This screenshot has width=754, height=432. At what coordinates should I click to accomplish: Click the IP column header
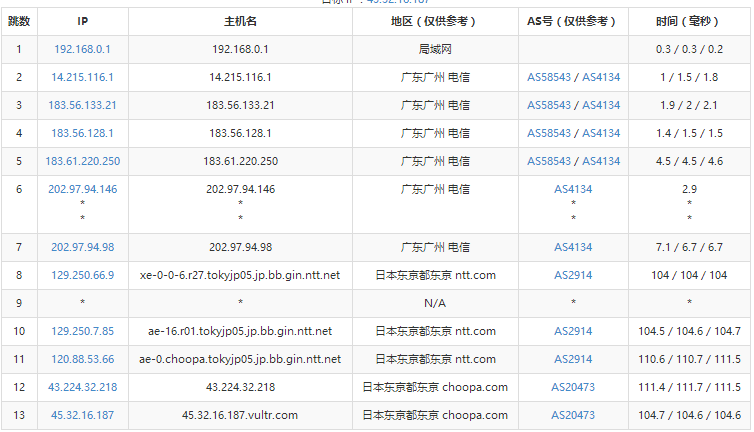pos(83,21)
